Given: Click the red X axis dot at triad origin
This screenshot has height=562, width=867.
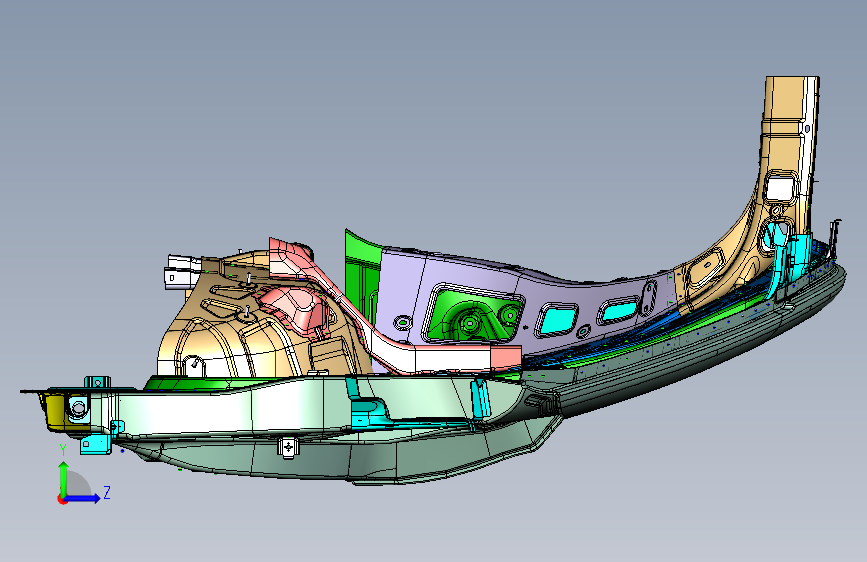Looking at the screenshot, I should tap(61, 500).
